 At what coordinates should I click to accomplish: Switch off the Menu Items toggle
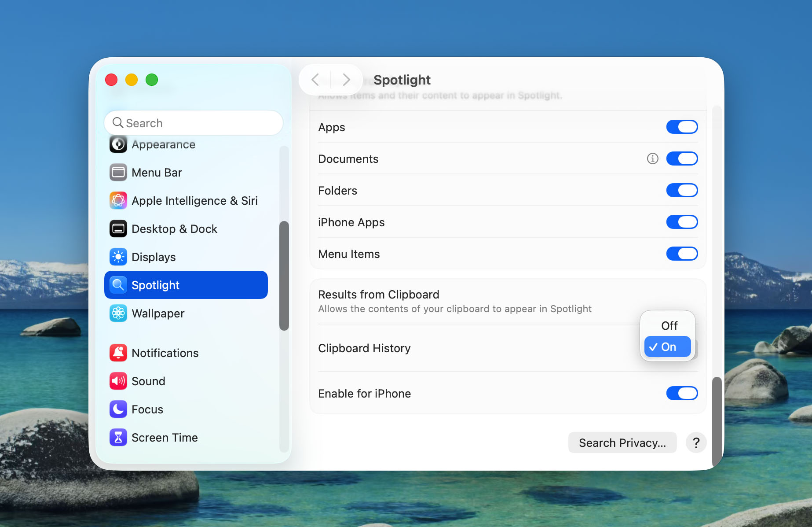coord(682,254)
